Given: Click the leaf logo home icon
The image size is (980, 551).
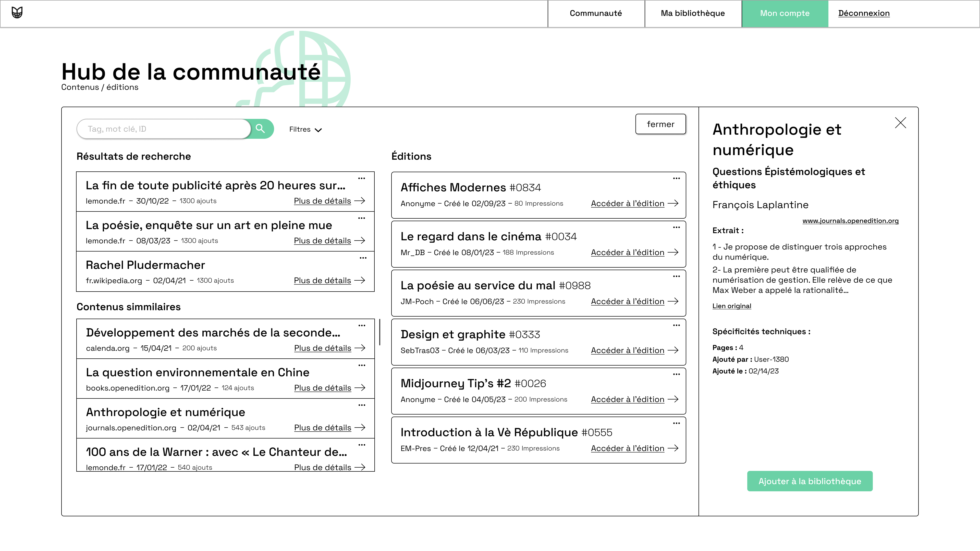Looking at the screenshot, I should [x=17, y=12].
